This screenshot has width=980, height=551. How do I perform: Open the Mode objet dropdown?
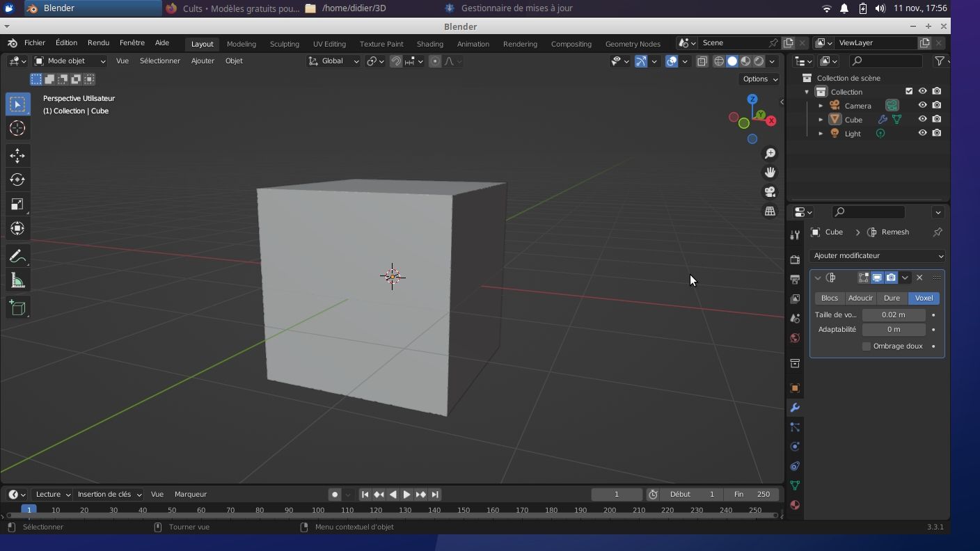coord(70,61)
